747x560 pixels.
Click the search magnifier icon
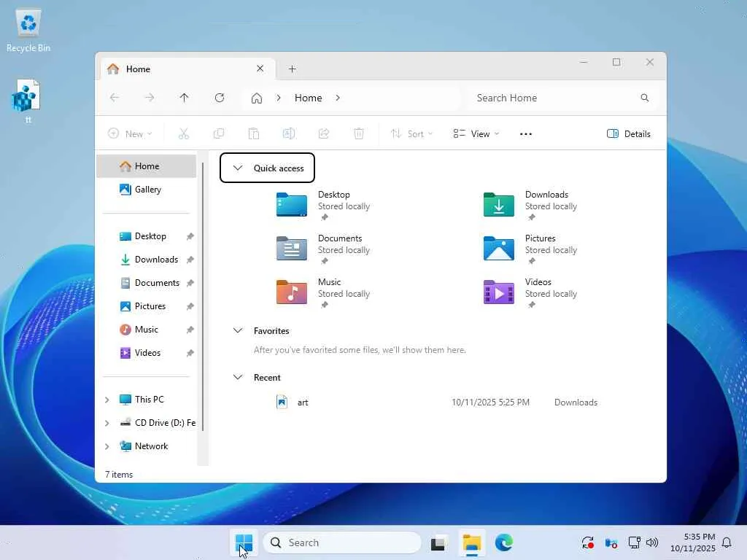(645, 98)
